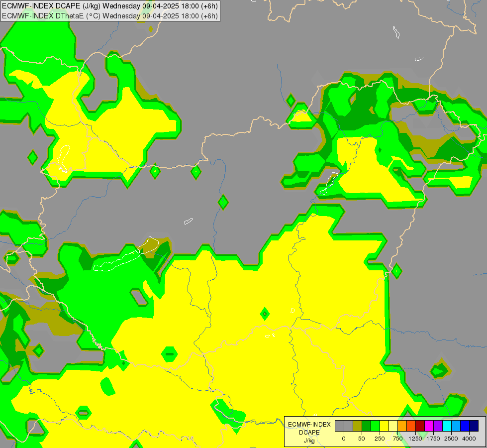Click legend value 0

(344, 439)
